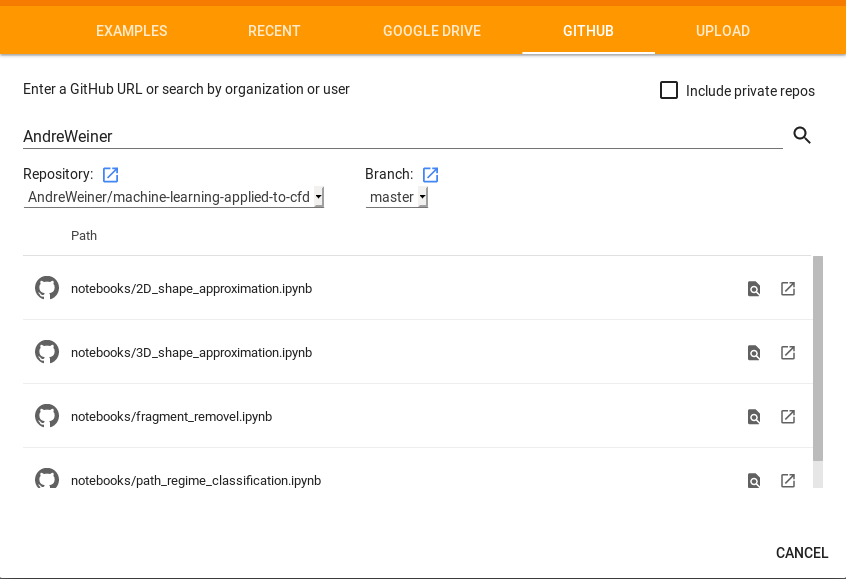Image resolution: width=846 pixels, height=579 pixels.
Task: Preview 3D_shape_approximation.ipynb with file search icon
Action: pyautogui.click(x=754, y=352)
